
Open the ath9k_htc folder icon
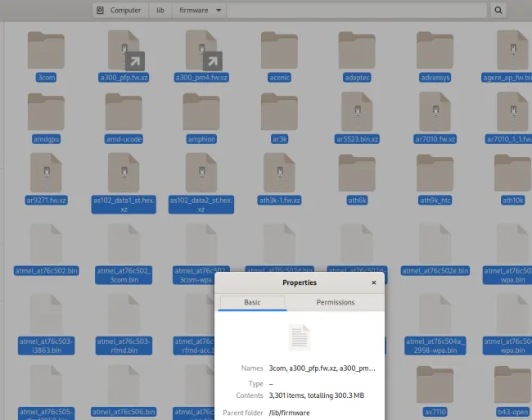click(435, 173)
